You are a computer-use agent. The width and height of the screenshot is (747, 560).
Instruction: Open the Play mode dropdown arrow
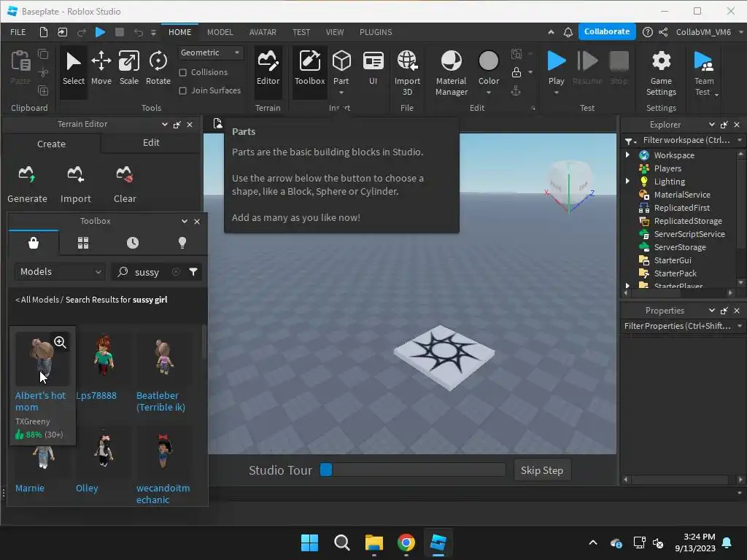(556, 93)
